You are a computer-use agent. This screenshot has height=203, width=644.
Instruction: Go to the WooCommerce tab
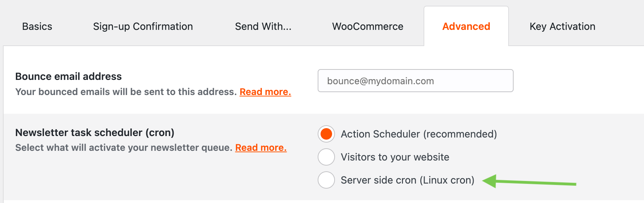[x=367, y=26]
